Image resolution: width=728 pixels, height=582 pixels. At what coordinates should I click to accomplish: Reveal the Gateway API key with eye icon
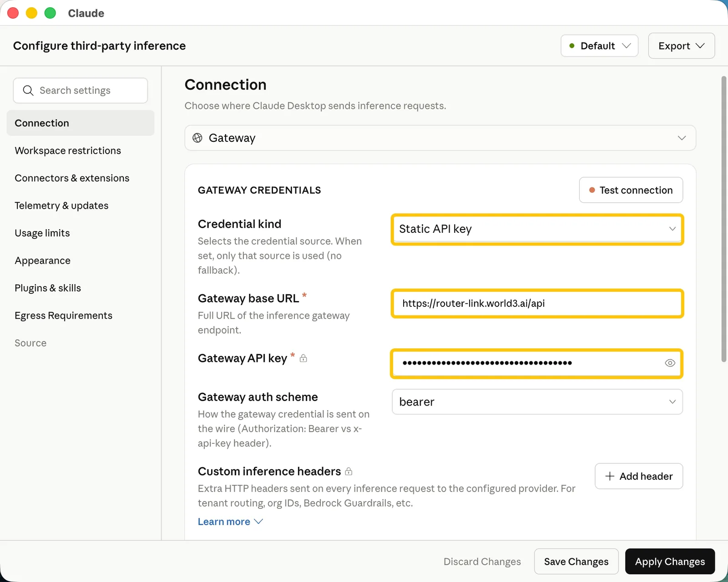[670, 363]
